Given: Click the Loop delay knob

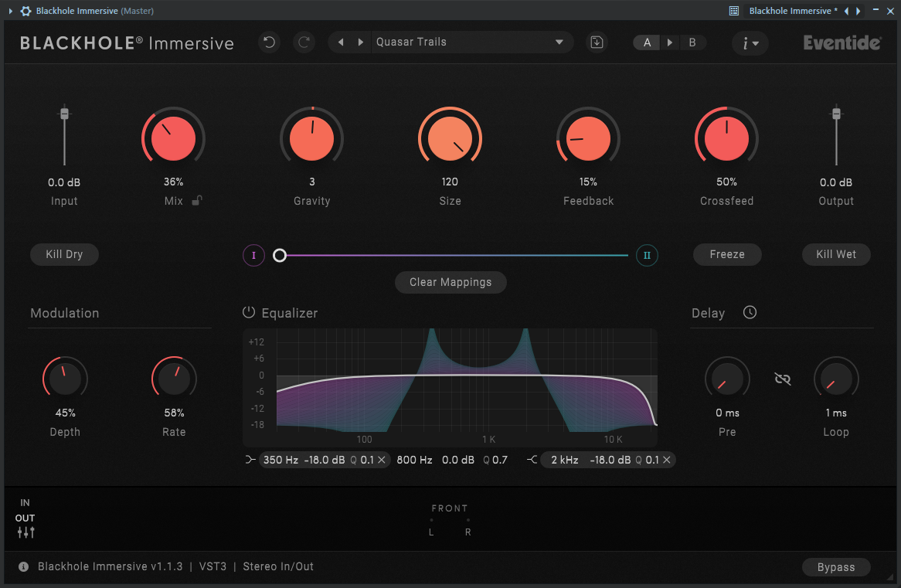Looking at the screenshot, I should [836, 379].
